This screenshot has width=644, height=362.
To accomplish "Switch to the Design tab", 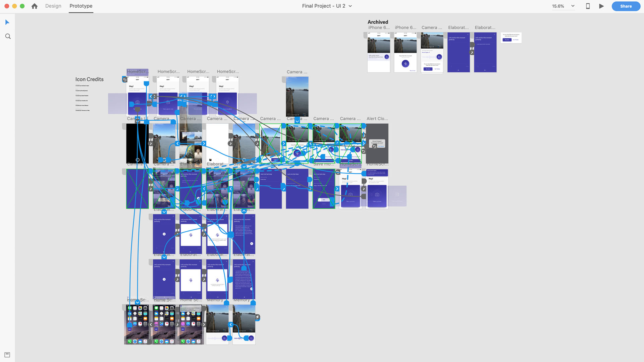I will (53, 6).
